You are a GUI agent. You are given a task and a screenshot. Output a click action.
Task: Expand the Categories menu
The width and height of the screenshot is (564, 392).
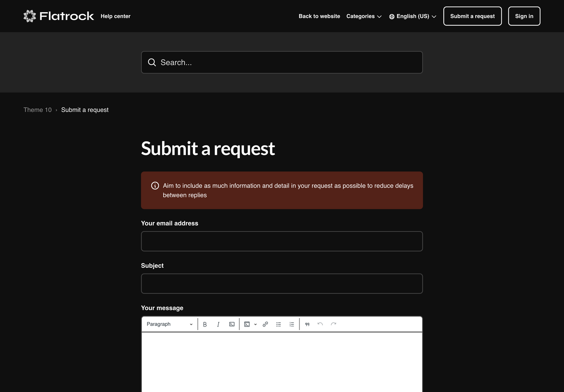(364, 16)
